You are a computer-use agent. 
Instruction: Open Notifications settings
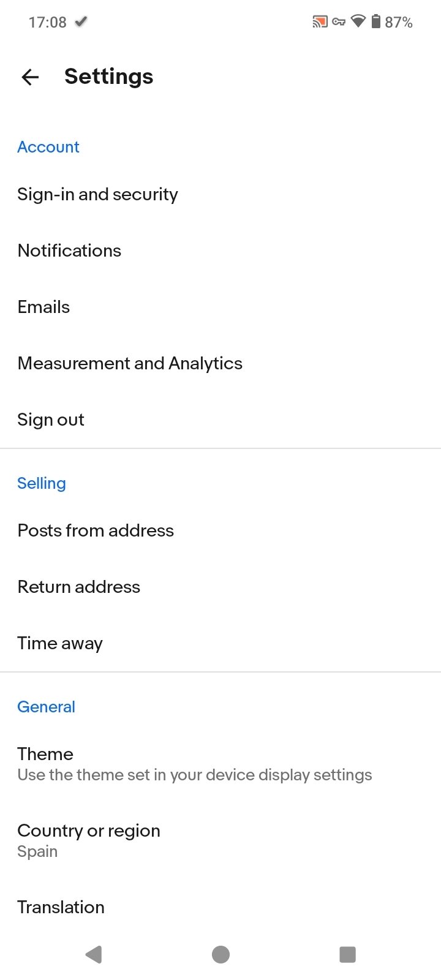click(x=69, y=251)
